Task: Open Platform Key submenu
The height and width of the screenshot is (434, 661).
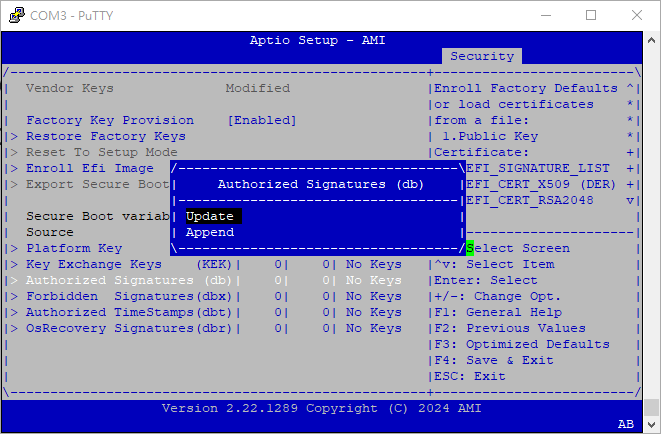Action: [74, 248]
